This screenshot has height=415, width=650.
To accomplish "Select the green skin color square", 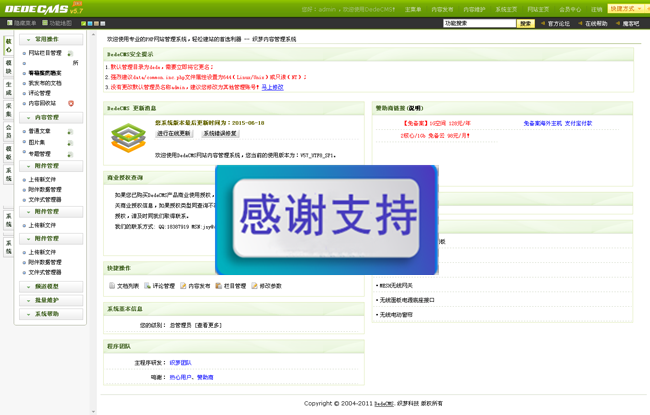I will point(83,24).
